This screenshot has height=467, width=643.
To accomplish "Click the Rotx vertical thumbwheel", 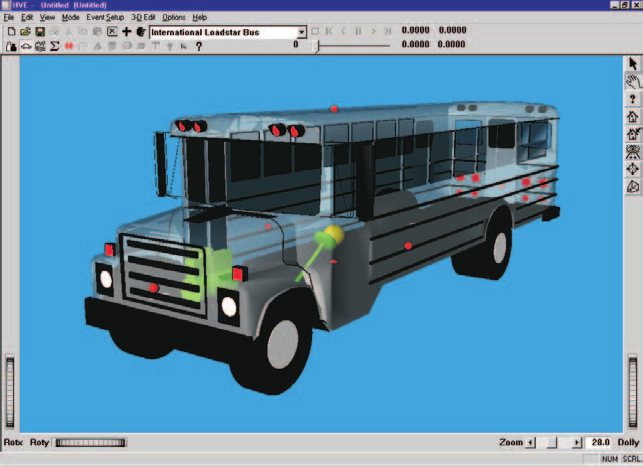I will coord(10,392).
